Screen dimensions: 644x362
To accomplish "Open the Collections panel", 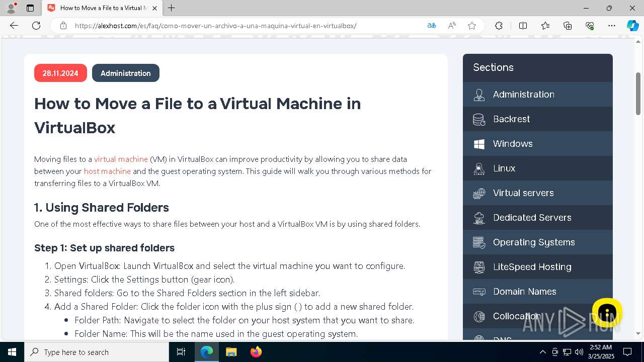I will click(x=568, y=26).
